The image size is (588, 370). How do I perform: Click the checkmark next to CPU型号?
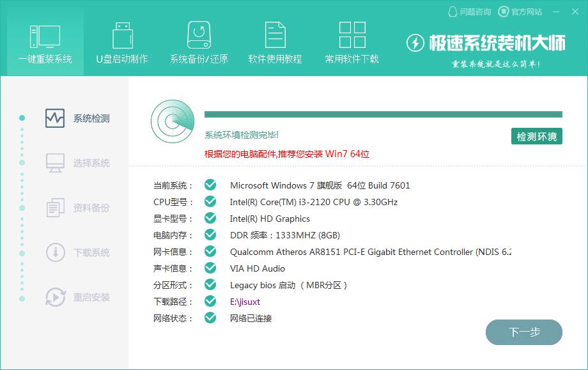pos(210,201)
